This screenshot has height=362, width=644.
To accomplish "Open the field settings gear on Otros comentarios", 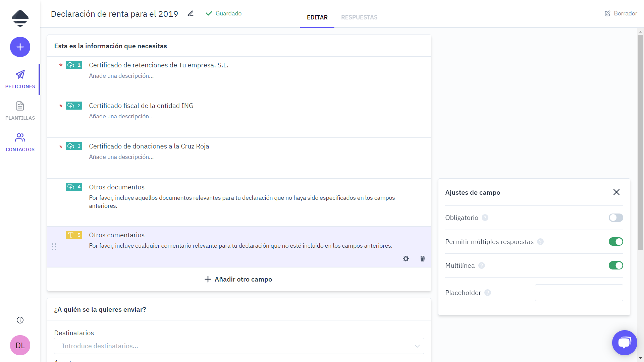I will tap(406, 258).
